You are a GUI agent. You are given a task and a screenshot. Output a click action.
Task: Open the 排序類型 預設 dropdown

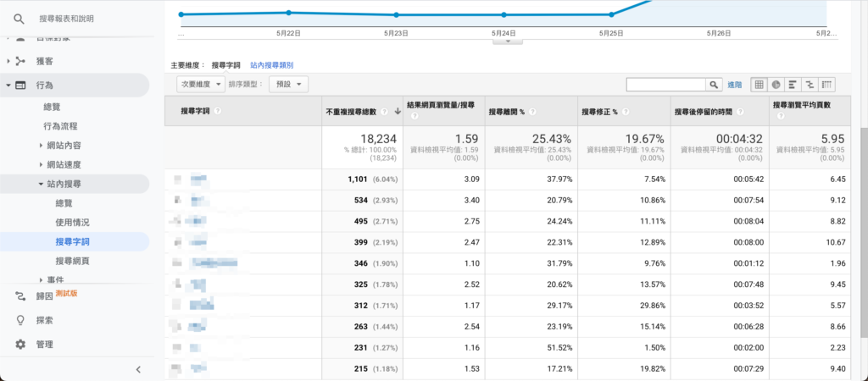pyautogui.click(x=288, y=85)
